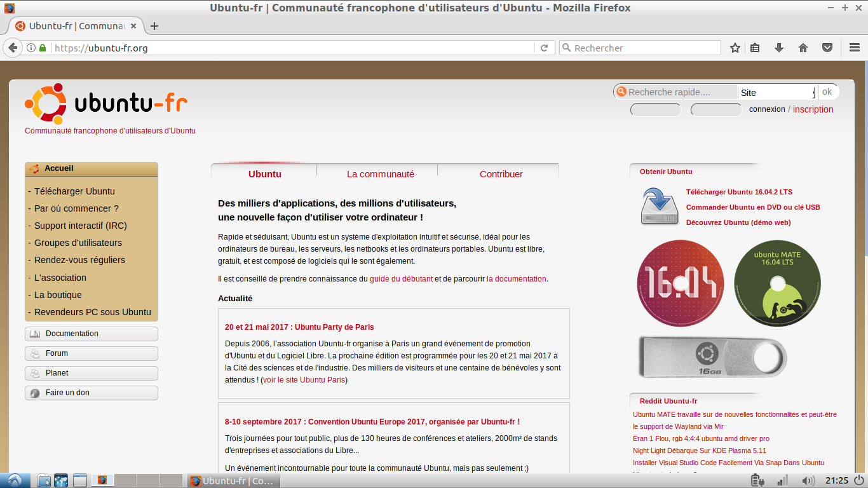Open Night Light Débarque Sur KDE Plasma link

point(700,451)
